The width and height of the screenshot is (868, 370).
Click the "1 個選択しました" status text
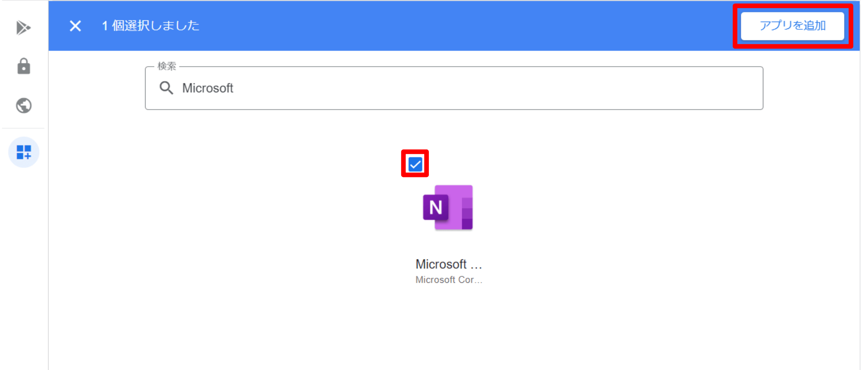[x=151, y=26]
